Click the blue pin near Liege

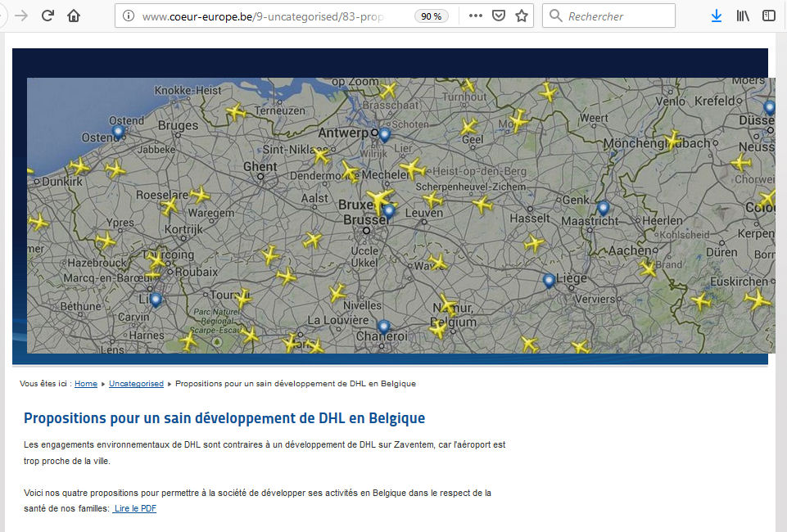coord(549,281)
